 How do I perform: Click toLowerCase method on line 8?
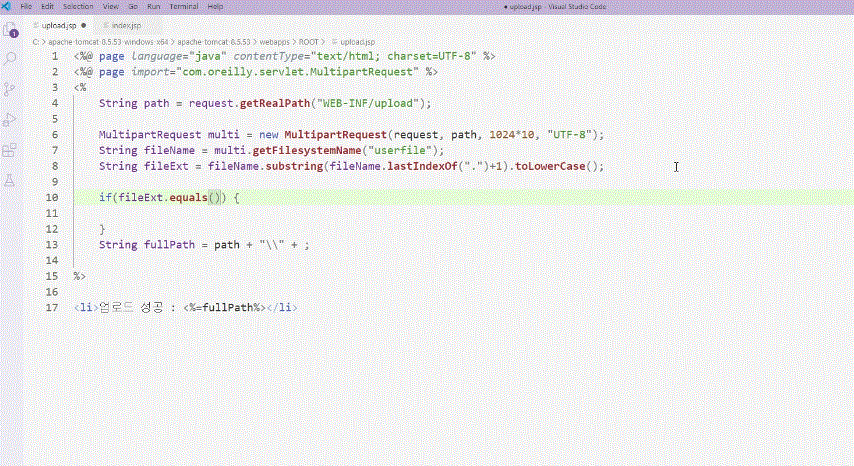point(550,166)
